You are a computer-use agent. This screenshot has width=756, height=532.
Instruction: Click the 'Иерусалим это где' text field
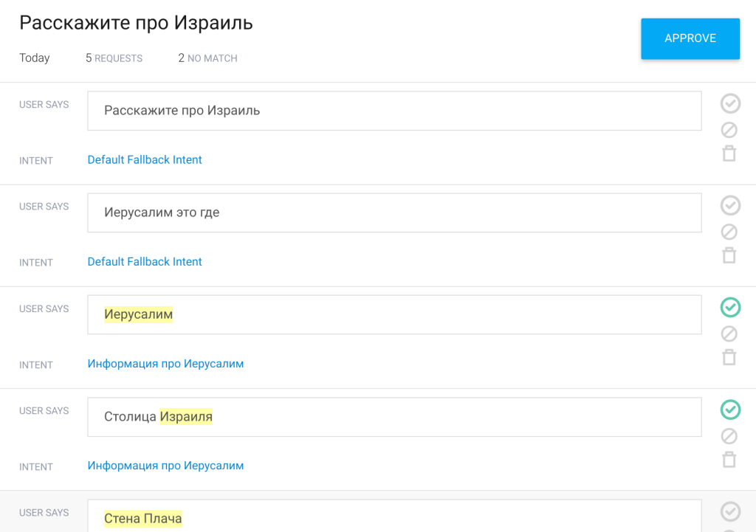tap(394, 213)
